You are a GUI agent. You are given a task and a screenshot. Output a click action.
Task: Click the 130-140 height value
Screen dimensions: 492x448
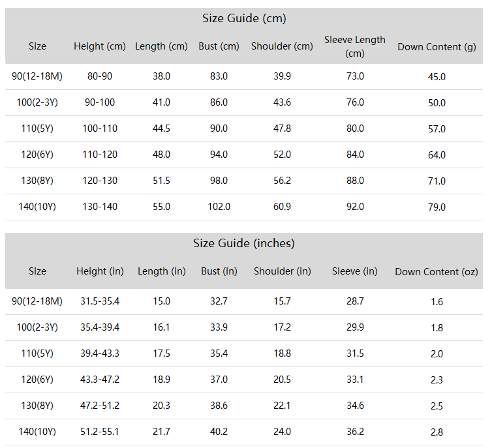coord(100,207)
